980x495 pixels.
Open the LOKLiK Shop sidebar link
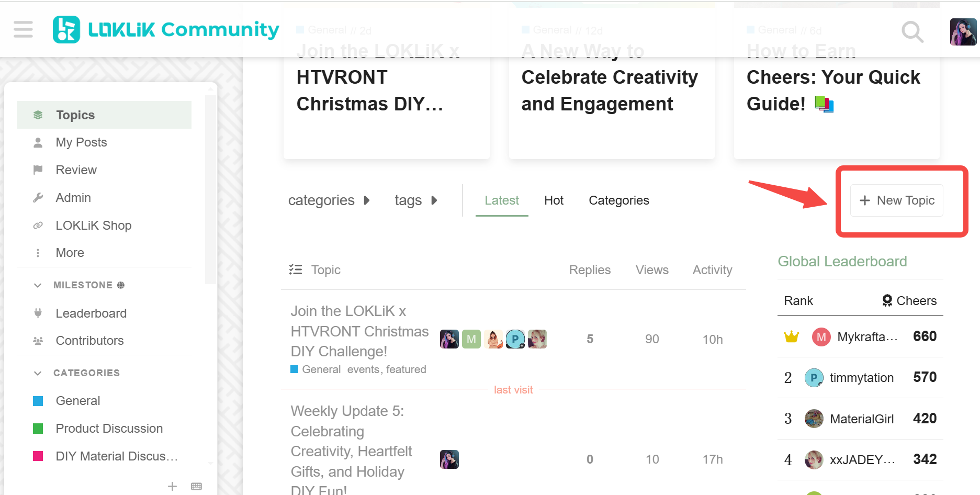click(104, 226)
